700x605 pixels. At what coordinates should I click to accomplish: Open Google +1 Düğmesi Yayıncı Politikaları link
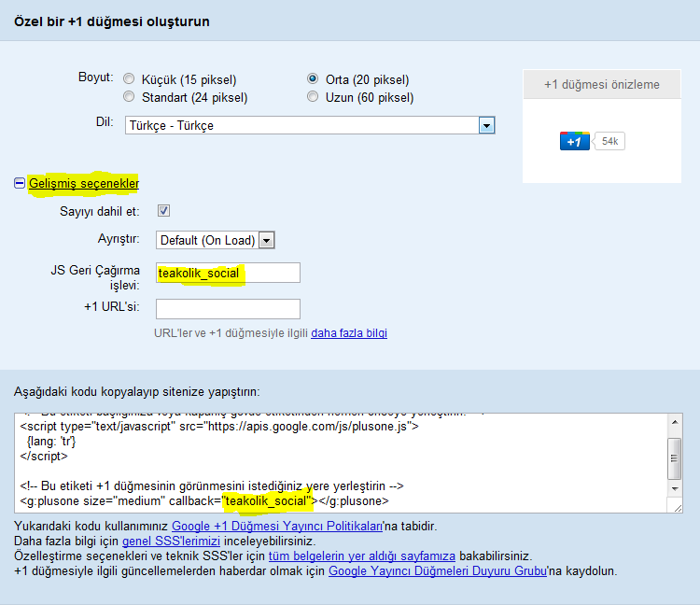(277, 527)
